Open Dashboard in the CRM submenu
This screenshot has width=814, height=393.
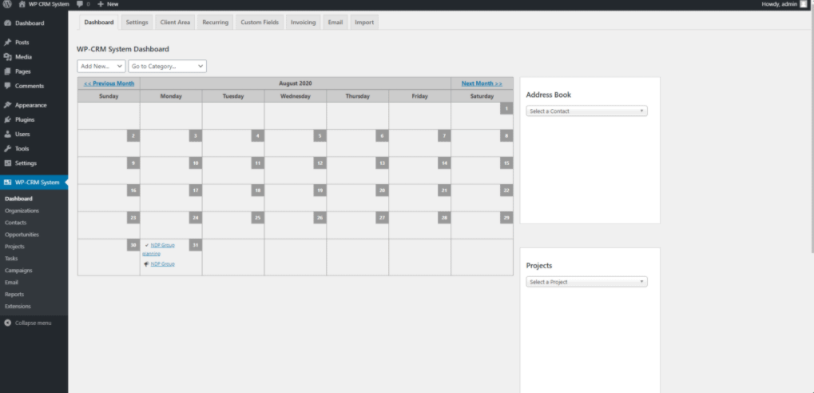coord(19,199)
